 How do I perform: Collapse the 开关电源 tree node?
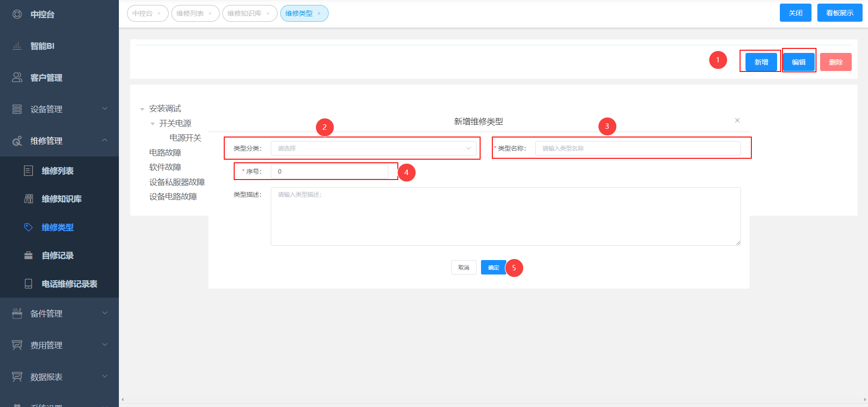[x=153, y=123]
